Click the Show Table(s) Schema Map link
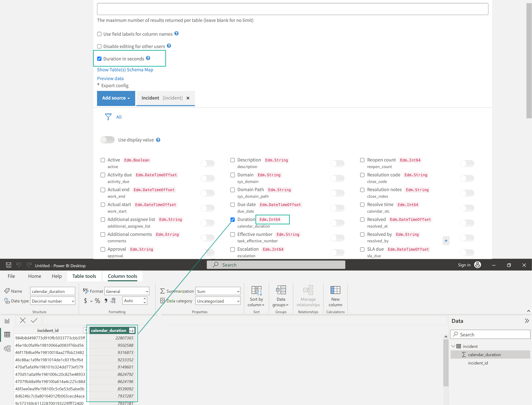Image resolution: width=532 pixels, height=405 pixels. (125, 70)
